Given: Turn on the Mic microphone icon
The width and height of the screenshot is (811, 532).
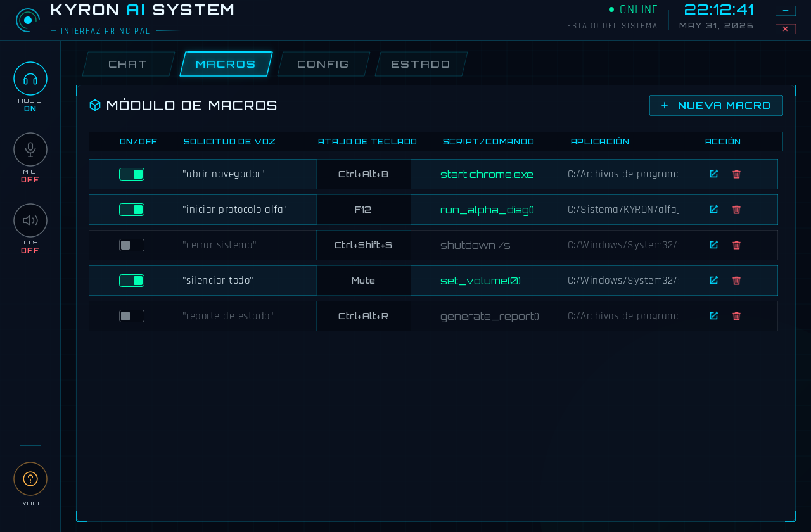Looking at the screenshot, I should click(x=30, y=149).
